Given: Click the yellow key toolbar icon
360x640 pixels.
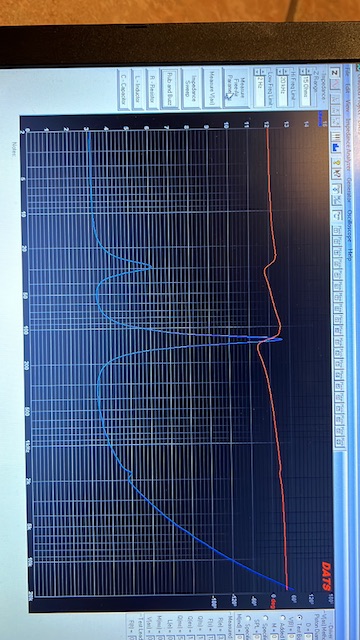Looking at the screenshot, I should coord(337,162).
